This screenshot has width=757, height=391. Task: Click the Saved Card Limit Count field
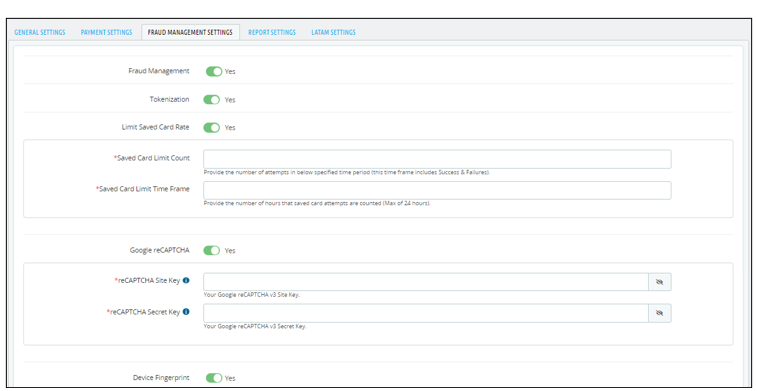tap(437, 159)
